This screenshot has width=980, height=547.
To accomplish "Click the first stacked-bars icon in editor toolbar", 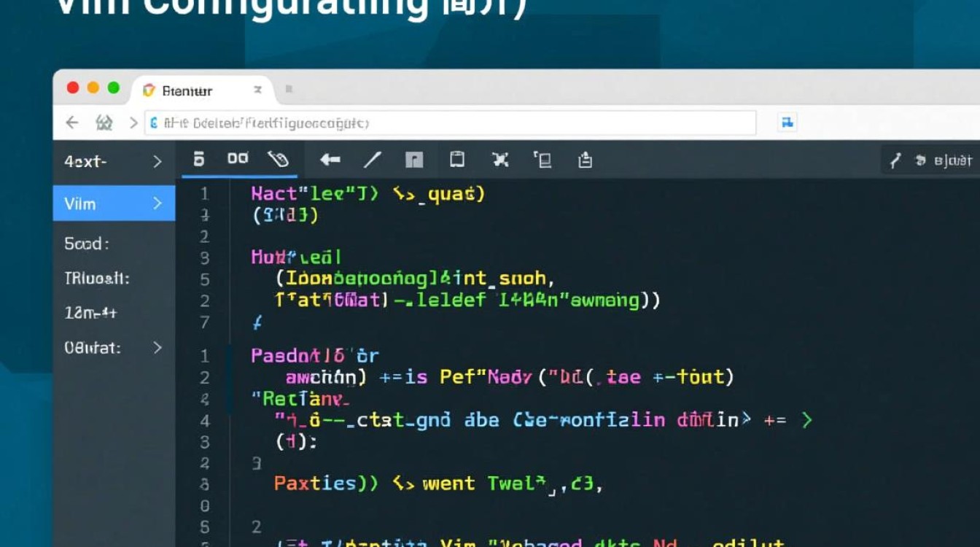I will click(x=198, y=159).
